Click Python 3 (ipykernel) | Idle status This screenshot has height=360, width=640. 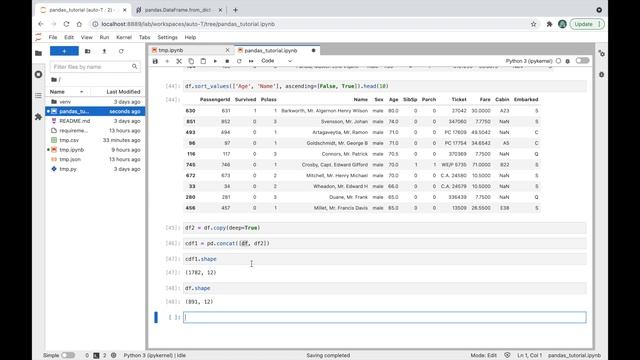click(x=155, y=356)
